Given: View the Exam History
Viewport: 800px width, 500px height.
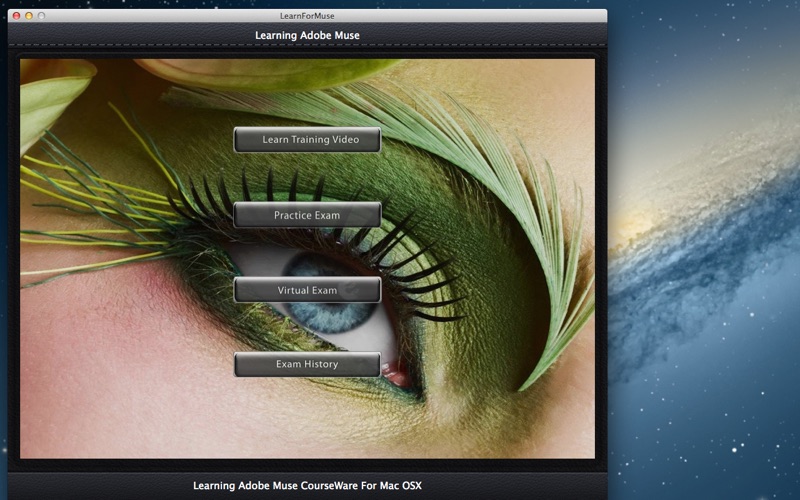Looking at the screenshot, I should pyautogui.click(x=307, y=364).
